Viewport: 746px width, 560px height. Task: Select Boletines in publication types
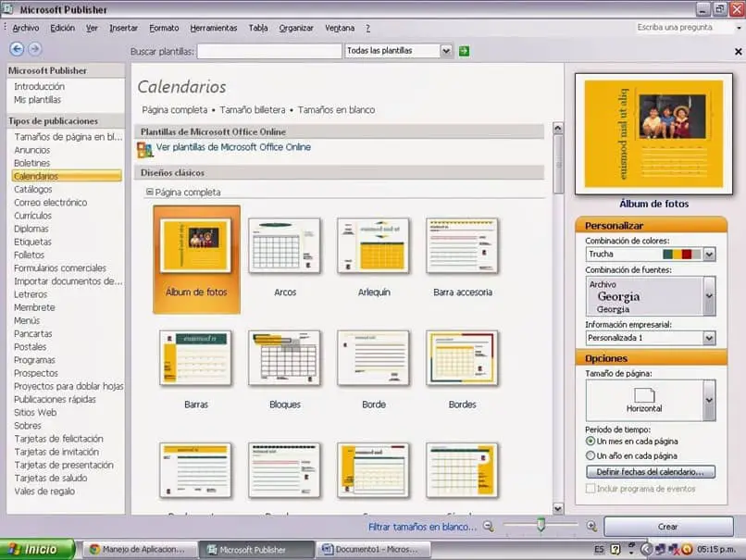tap(31, 163)
